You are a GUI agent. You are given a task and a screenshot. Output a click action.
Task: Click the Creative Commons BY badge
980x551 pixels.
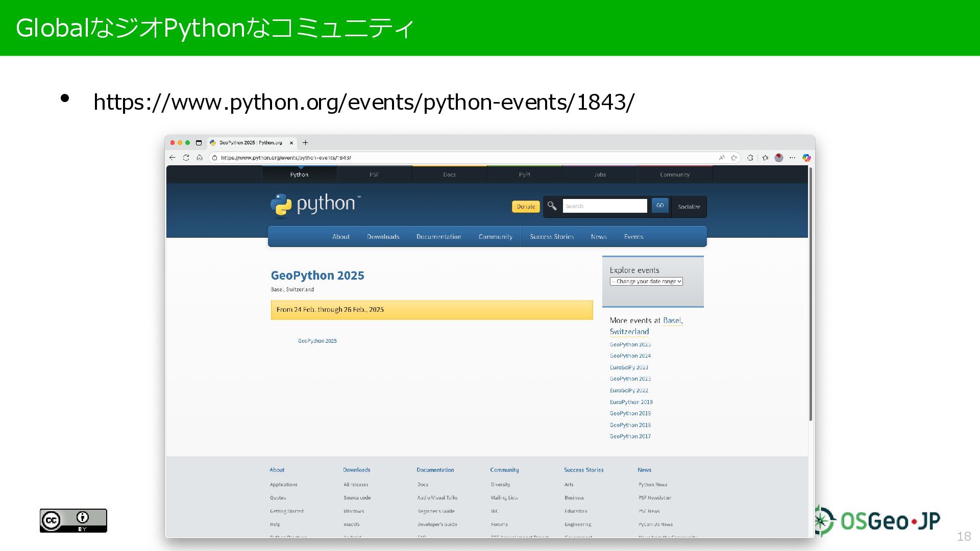[x=73, y=520]
